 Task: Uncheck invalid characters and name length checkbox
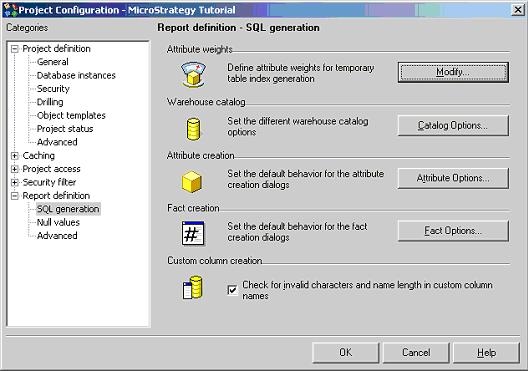pyautogui.click(x=232, y=290)
